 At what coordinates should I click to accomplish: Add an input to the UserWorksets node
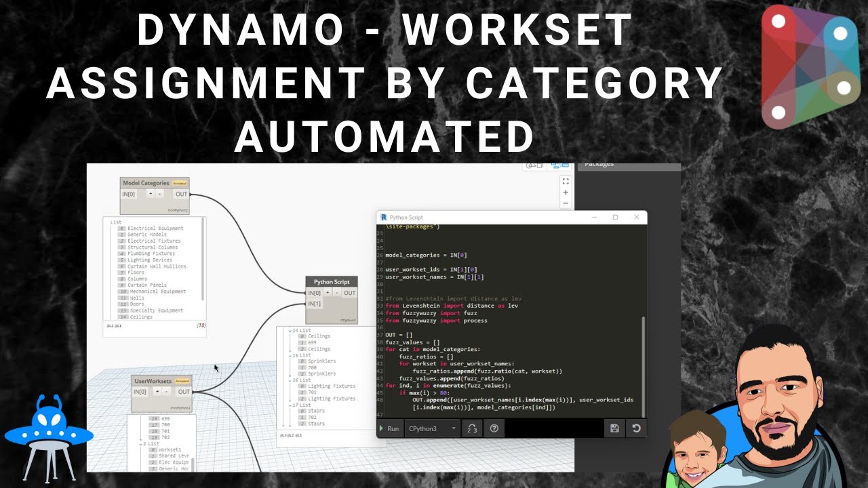pos(157,391)
